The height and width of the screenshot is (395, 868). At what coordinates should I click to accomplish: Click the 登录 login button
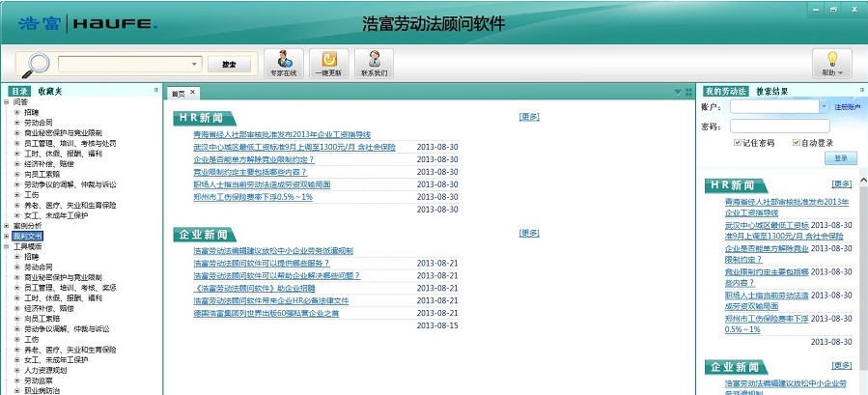841,158
